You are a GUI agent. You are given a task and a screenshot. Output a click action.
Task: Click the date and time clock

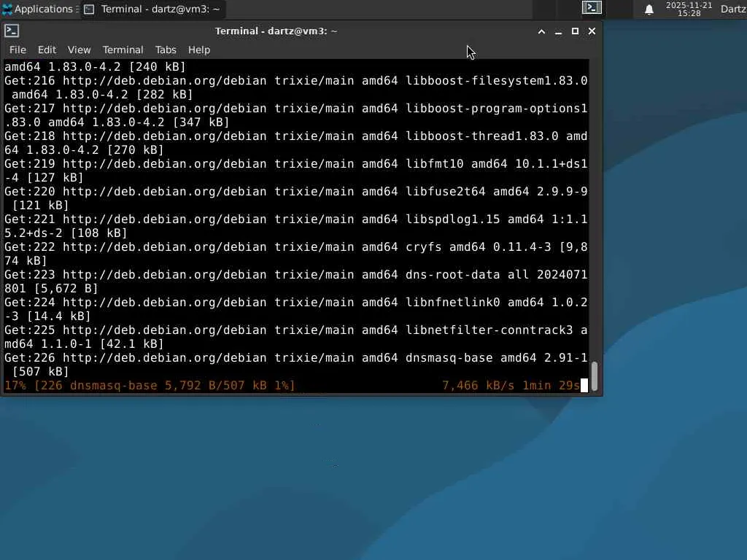click(x=689, y=9)
